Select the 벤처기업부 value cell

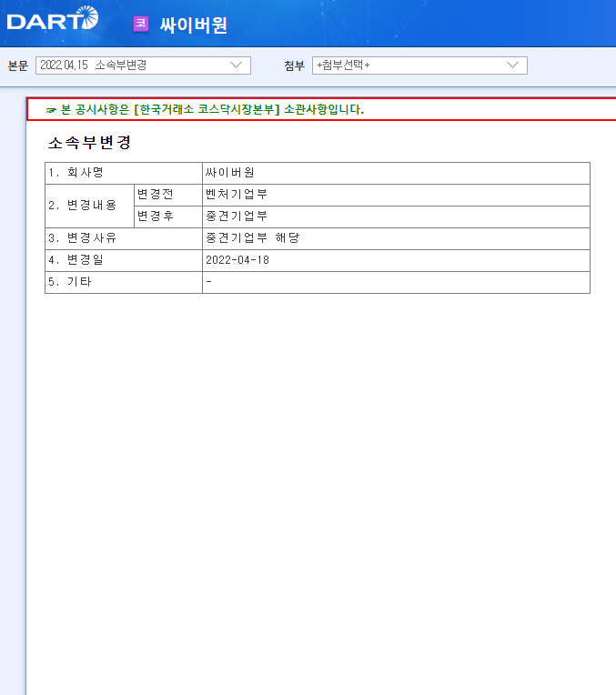point(396,195)
